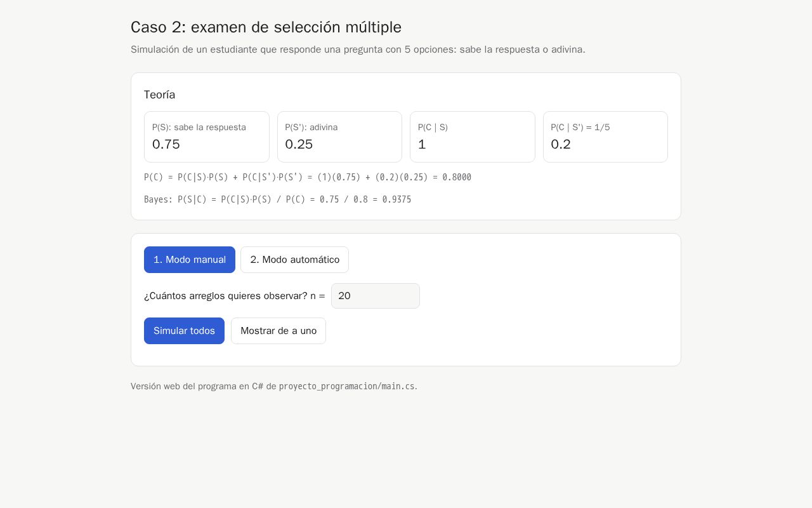Focus the n = arreglos input field
The image size is (812, 508).
point(376,296)
